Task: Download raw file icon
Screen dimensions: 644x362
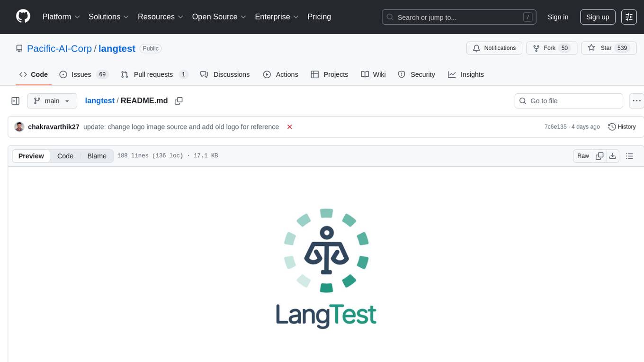Action: click(x=613, y=156)
